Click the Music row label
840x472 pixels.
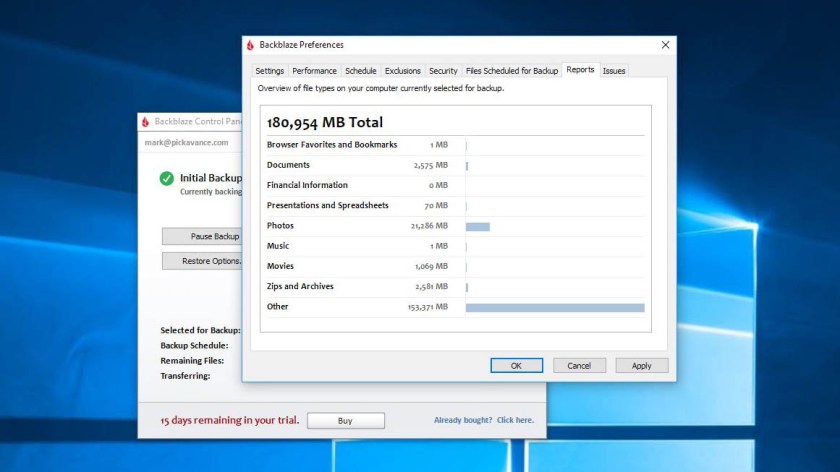point(278,246)
